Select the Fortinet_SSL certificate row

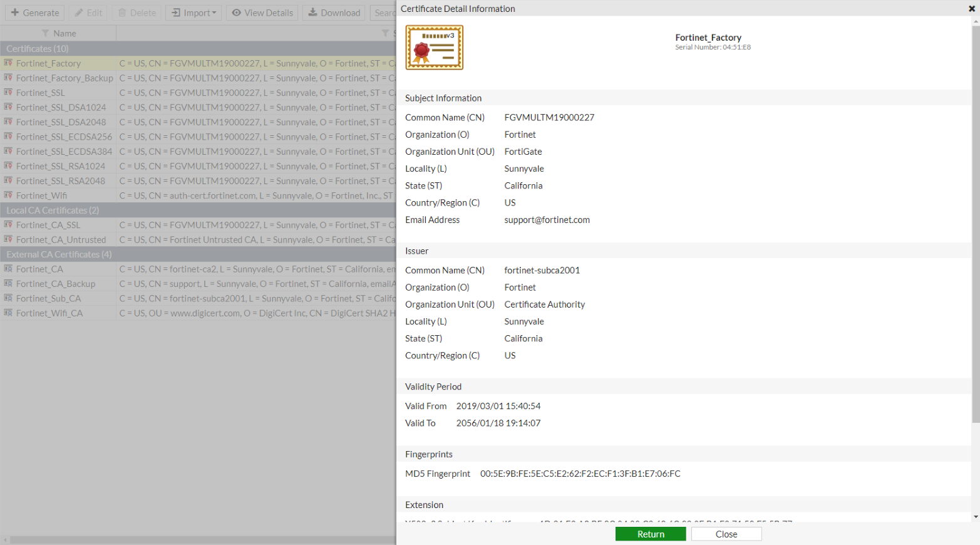(198, 93)
